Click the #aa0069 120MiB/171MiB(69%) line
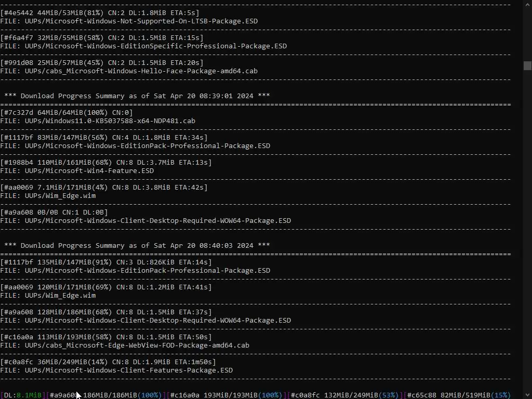This screenshot has width=532, height=399. (x=106, y=287)
